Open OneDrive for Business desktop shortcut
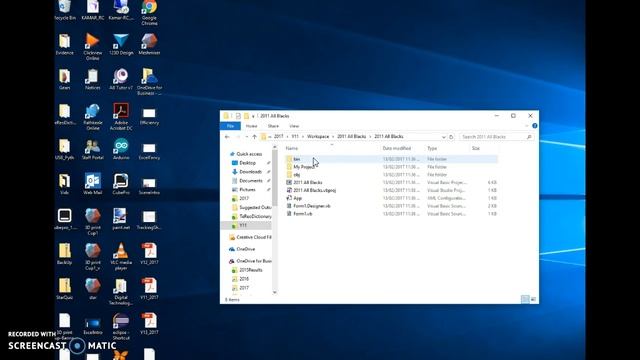Image resolution: width=640 pixels, height=360 pixels. click(149, 81)
